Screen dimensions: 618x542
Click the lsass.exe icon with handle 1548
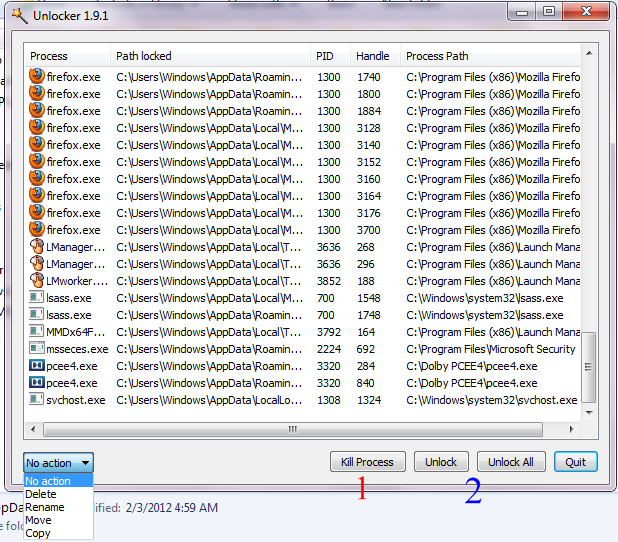(36, 297)
